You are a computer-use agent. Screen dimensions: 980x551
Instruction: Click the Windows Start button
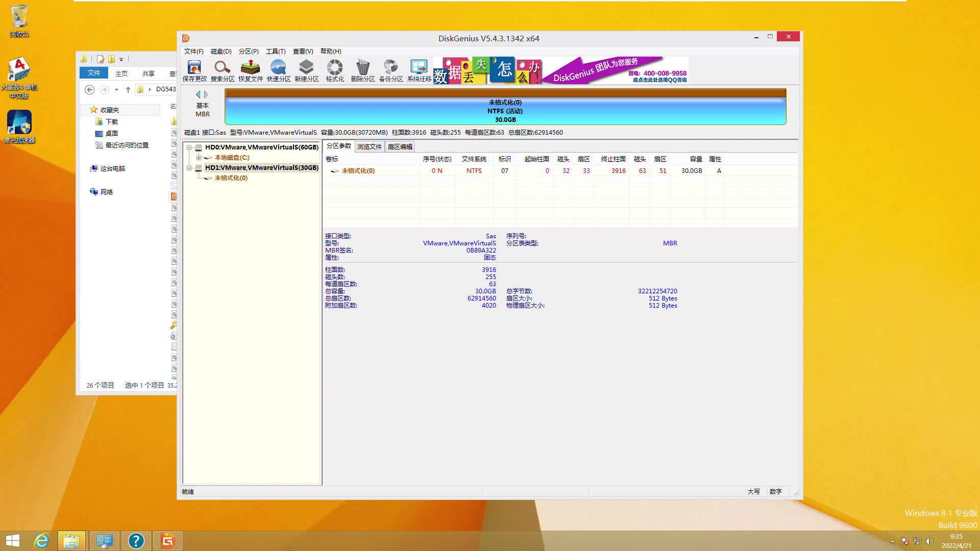pos(13,541)
